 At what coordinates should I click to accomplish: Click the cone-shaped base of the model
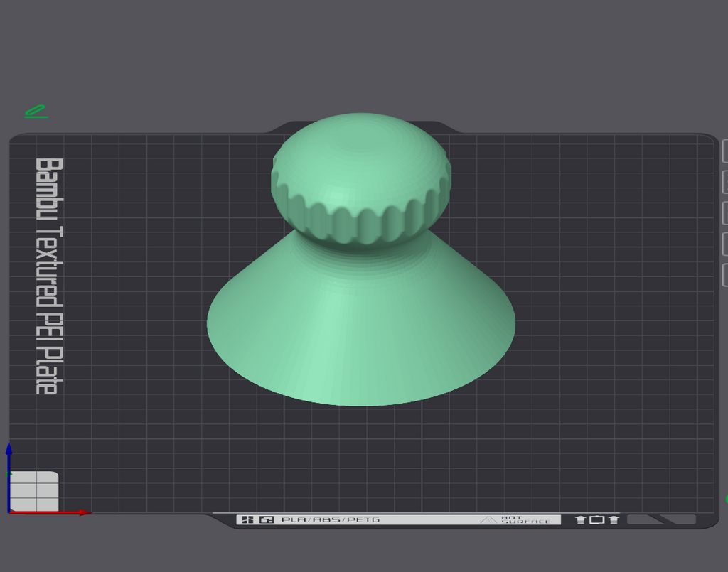pyautogui.click(x=360, y=325)
